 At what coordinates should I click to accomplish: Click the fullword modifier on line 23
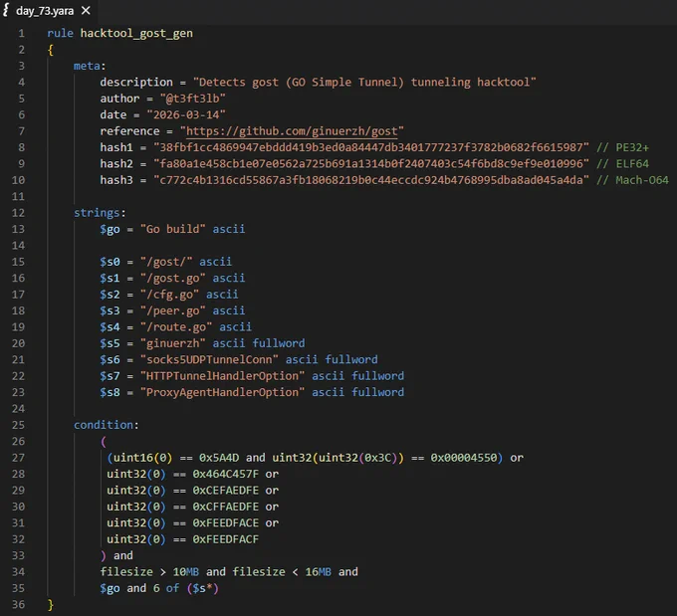coord(377,392)
